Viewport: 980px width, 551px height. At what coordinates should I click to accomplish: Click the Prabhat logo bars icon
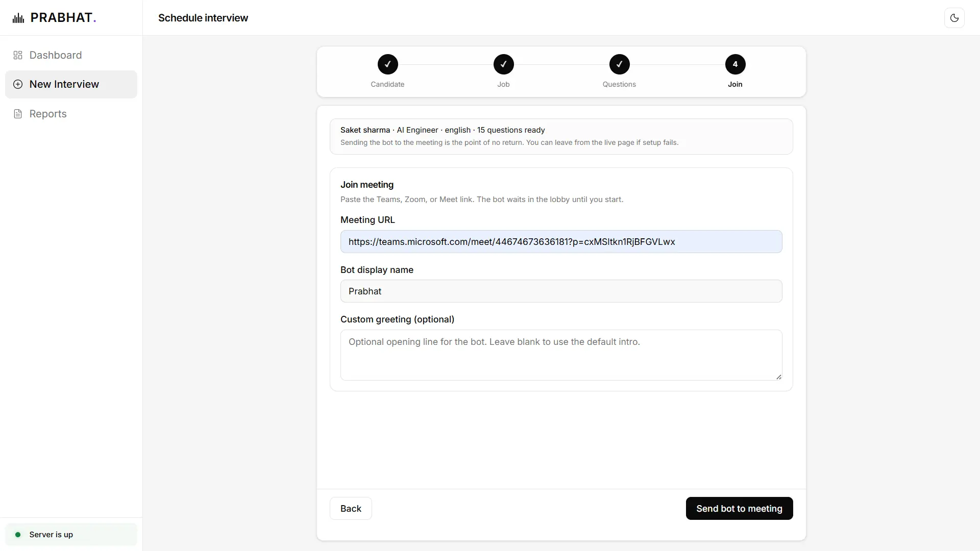point(18,18)
